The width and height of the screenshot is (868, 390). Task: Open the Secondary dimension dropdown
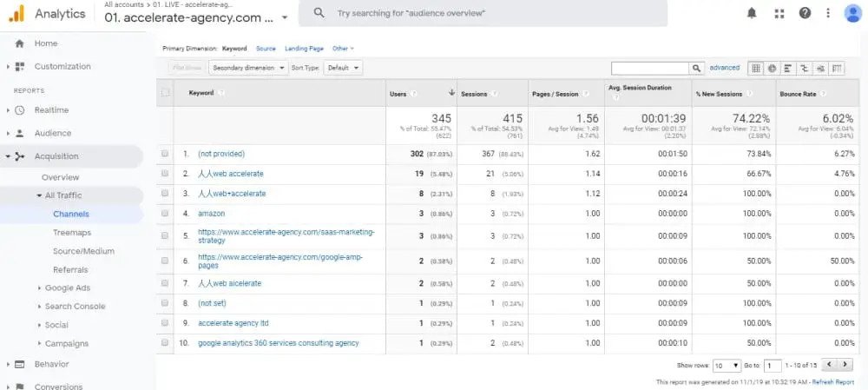click(248, 68)
